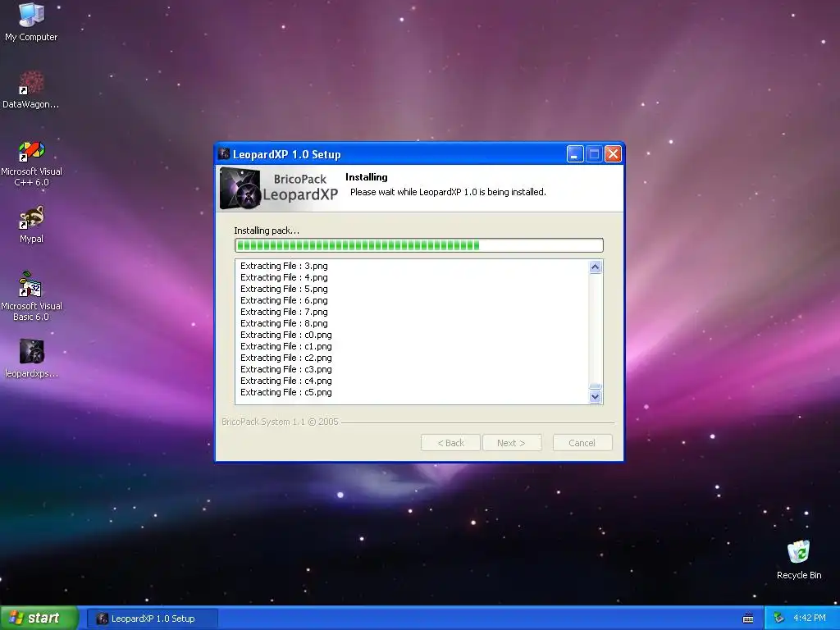Click the maximize button of setup window

click(x=594, y=154)
